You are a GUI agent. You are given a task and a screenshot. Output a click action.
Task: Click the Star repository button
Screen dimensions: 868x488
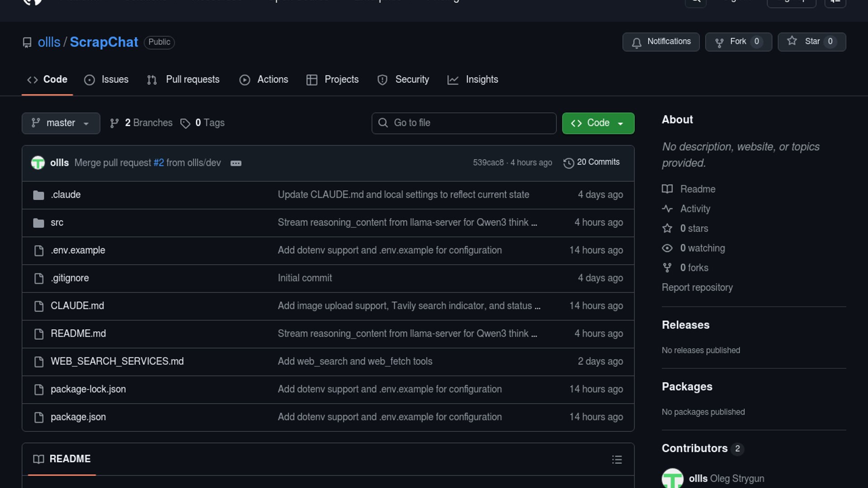811,42
